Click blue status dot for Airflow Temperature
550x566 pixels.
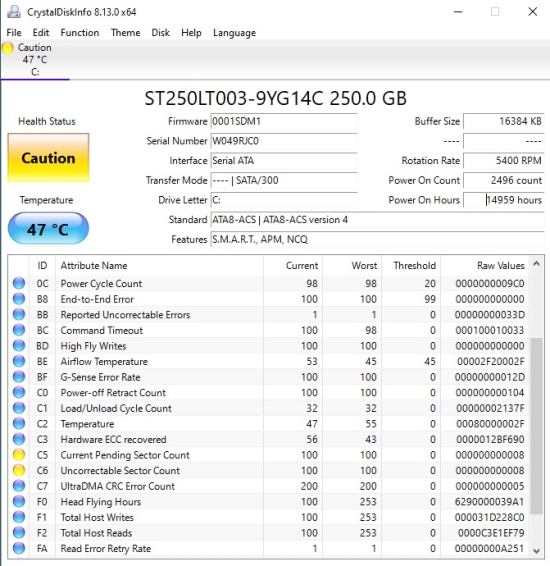(19, 361)
